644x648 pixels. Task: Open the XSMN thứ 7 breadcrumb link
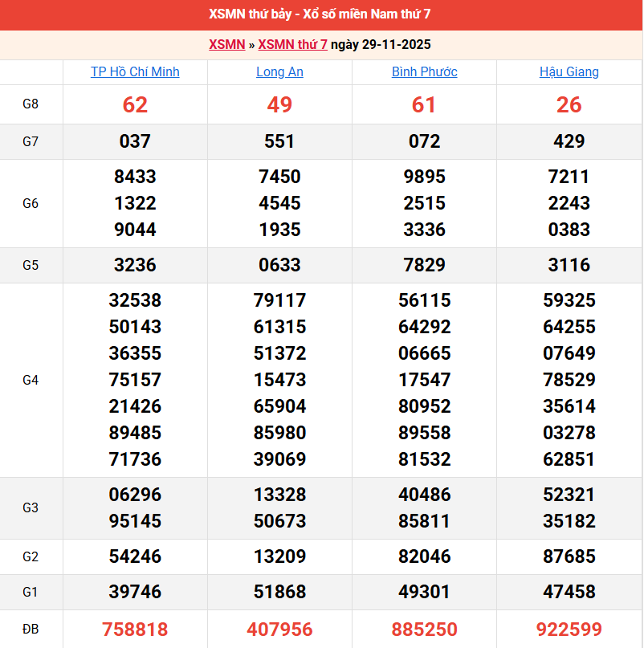(x=292, y=45)
